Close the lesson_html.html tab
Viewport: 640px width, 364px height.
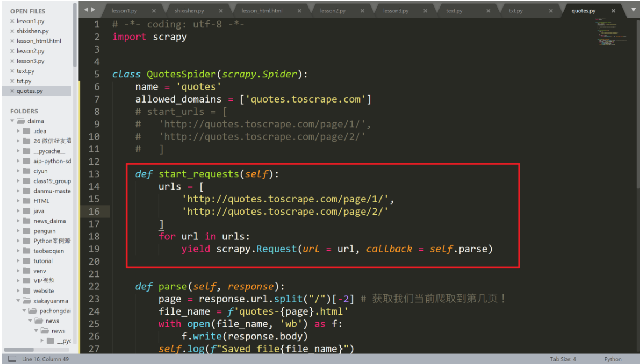pyautogui.click(x=299, y=11)
